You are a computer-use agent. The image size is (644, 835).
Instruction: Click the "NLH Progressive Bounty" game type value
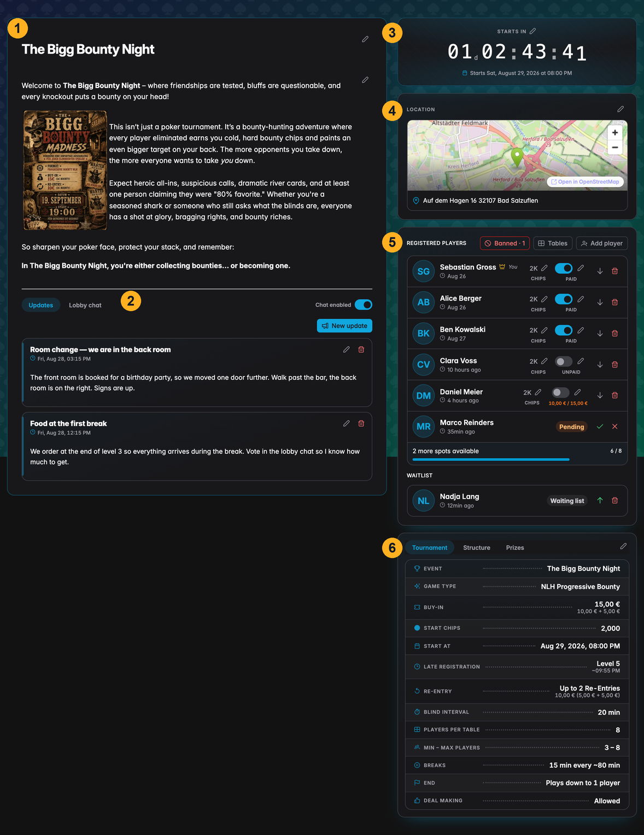point(581,586)
